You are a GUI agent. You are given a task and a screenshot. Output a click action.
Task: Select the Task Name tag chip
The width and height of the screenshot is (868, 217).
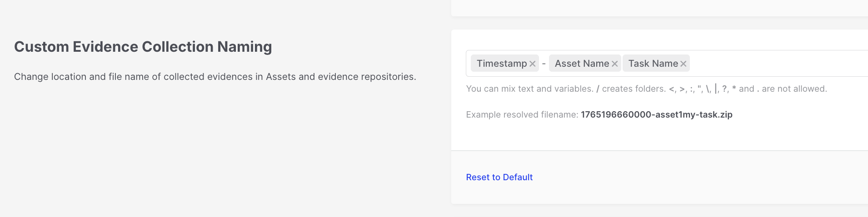[x=653, y=64]
